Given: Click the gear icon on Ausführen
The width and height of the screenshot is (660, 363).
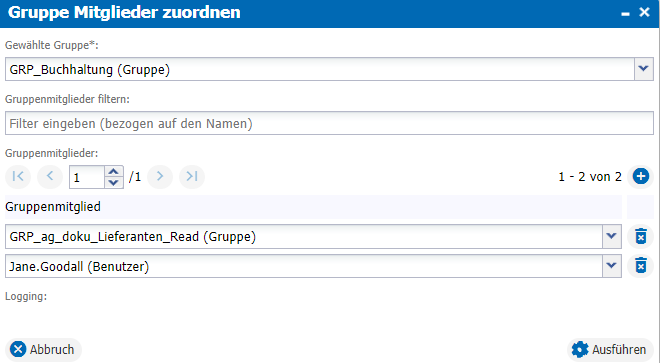Looking at the screenshot, I should point(580,350).
